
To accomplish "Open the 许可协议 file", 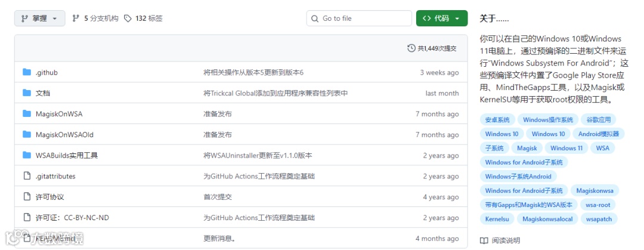I will pos(49,197).
